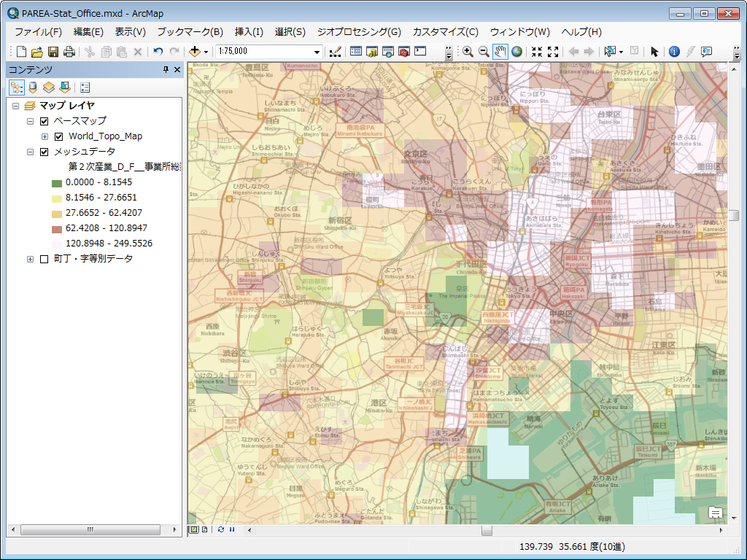This screenshot has width=747, height=560.
Task: Choose the Select Features tool
Action: [x=610, y=52]
